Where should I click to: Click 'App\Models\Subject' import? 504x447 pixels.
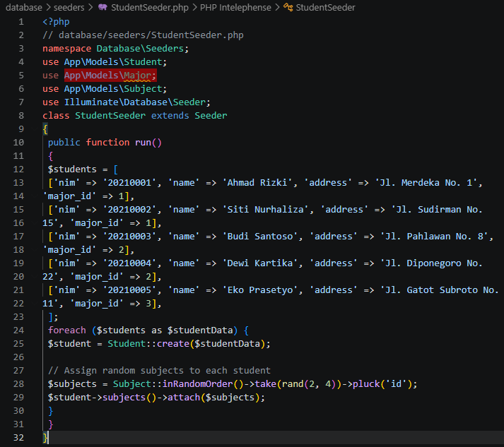point(113,89)
